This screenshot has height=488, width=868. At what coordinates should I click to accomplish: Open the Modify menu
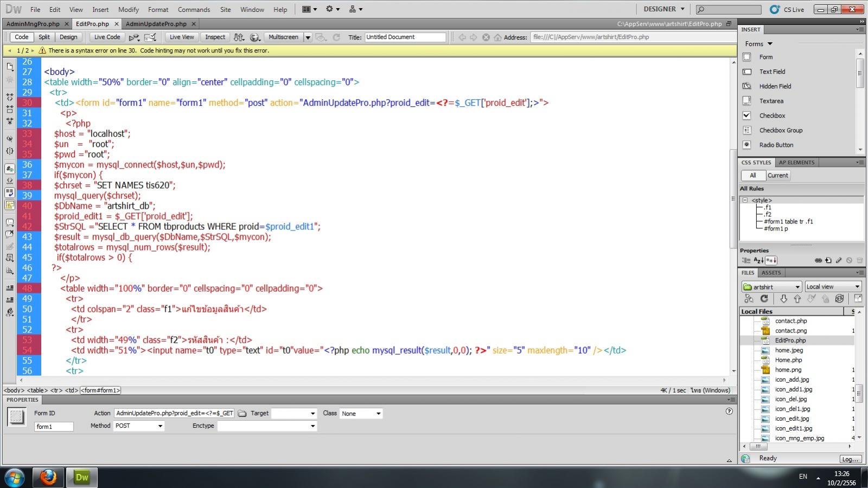129,10
